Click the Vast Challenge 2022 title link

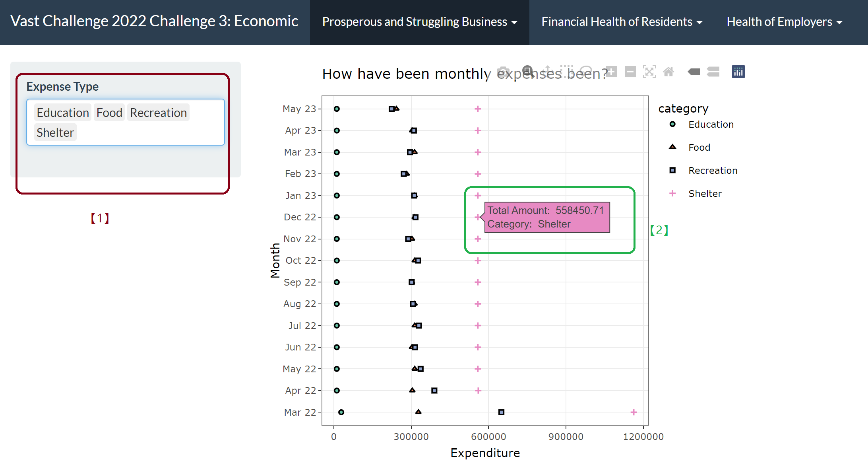click(x=154, y=21)
